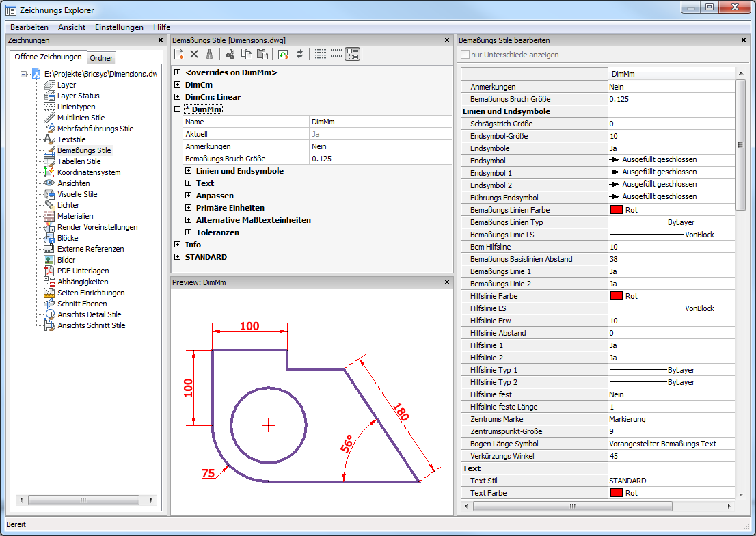The width and height of the screenshot is (756, 536).
Task: Click the Cut scissors icon
Action: click(230, 54)
